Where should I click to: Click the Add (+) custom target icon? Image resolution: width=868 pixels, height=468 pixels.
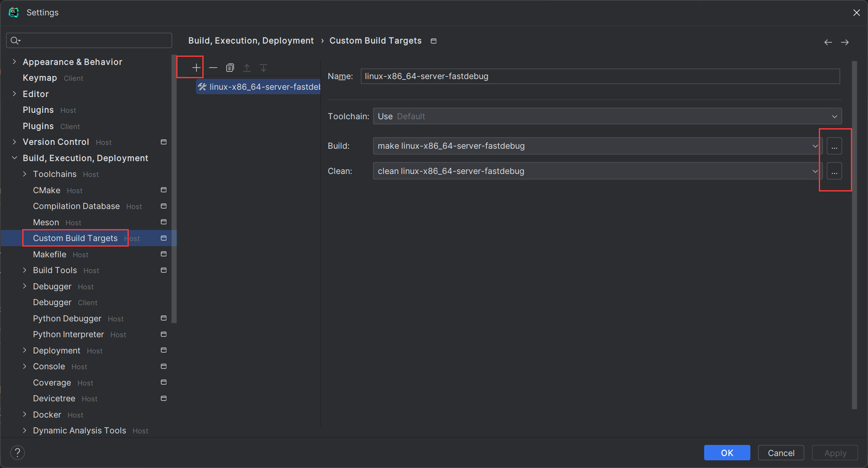(x=196, y=68)
